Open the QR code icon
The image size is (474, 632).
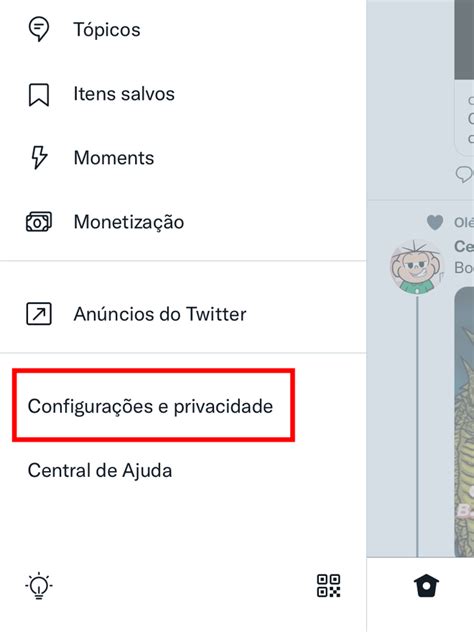[328, 586]
